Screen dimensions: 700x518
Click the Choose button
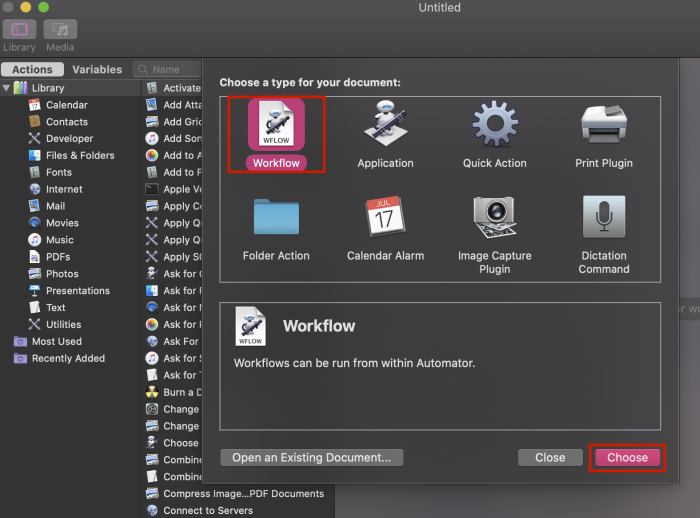coord(627,457)
